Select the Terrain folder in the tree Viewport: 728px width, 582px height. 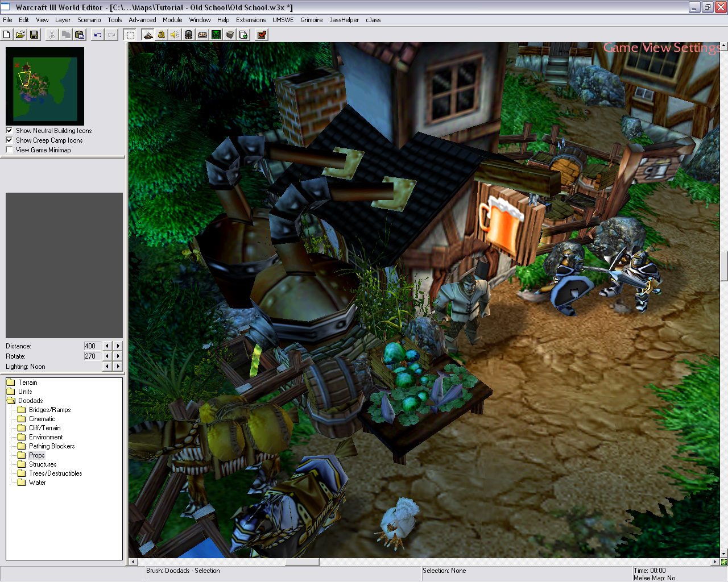click(x=27, y=383)
